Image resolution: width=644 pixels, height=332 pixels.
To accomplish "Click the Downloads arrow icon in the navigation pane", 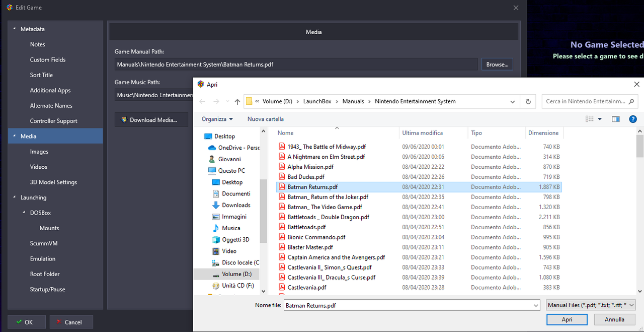I will pos(216,205).
